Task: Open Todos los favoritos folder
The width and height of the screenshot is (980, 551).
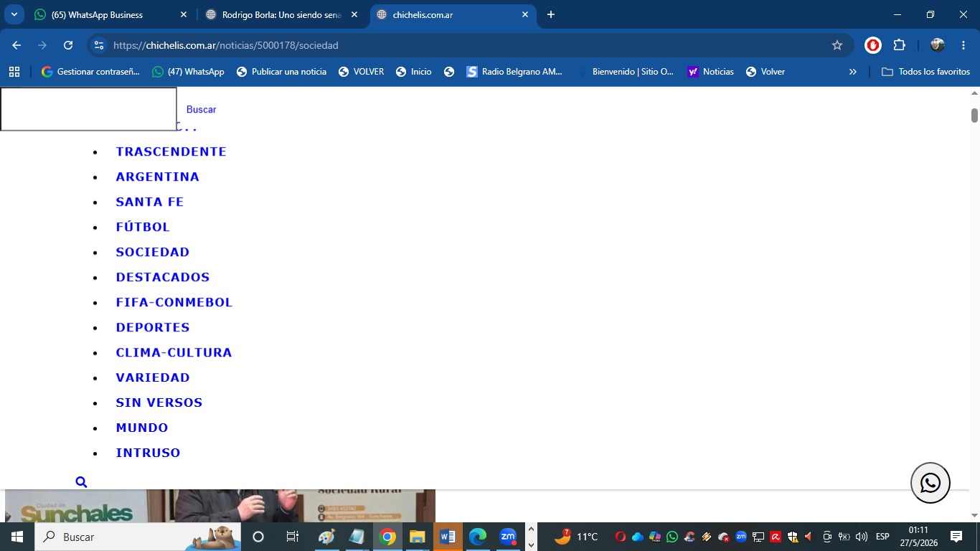Action: click(x=925, y=72)
